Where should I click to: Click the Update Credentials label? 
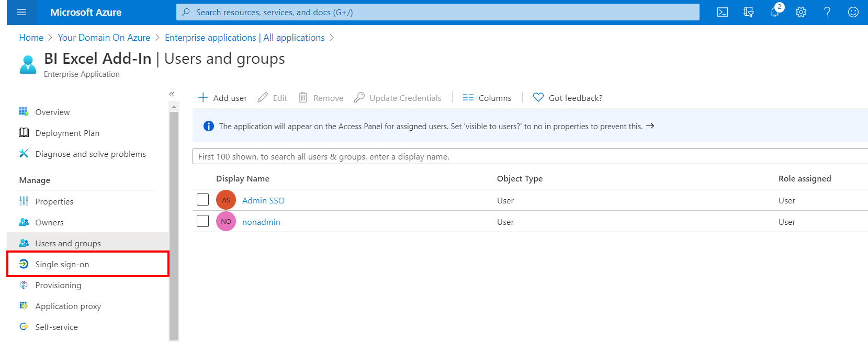[x=405, y=98]
